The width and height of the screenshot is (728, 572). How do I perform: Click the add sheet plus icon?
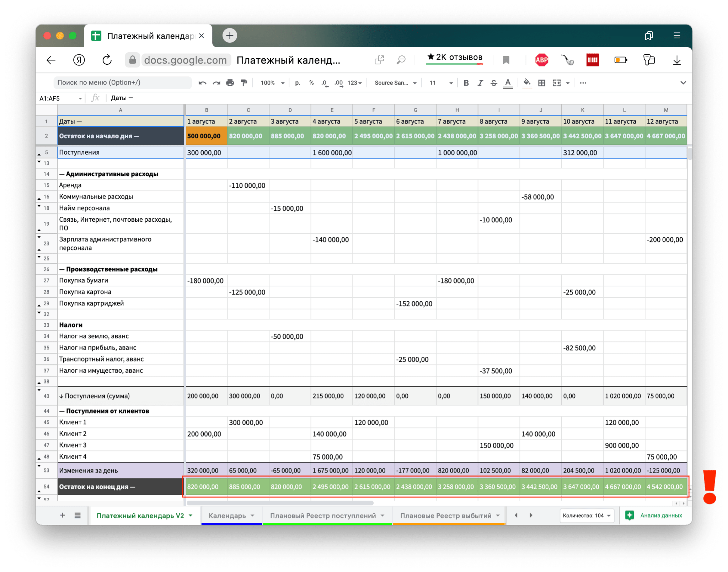[63, 515]
